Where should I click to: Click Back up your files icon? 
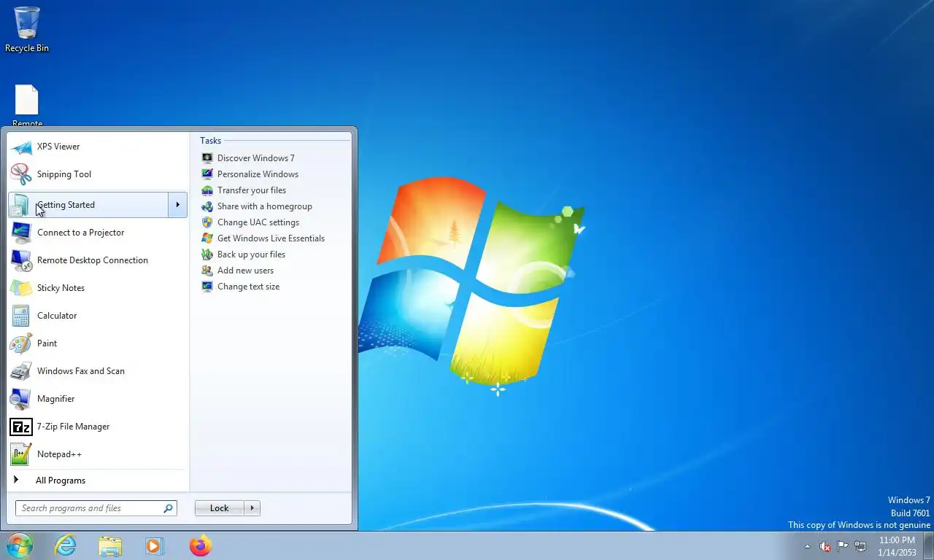click(207, 254)
